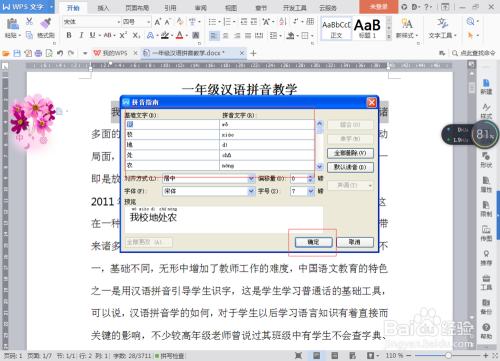Image resolution: width=500 pixels, height=361 pixels.
Task: Click 取消 button in the dialog
Action: coord(355,242)
